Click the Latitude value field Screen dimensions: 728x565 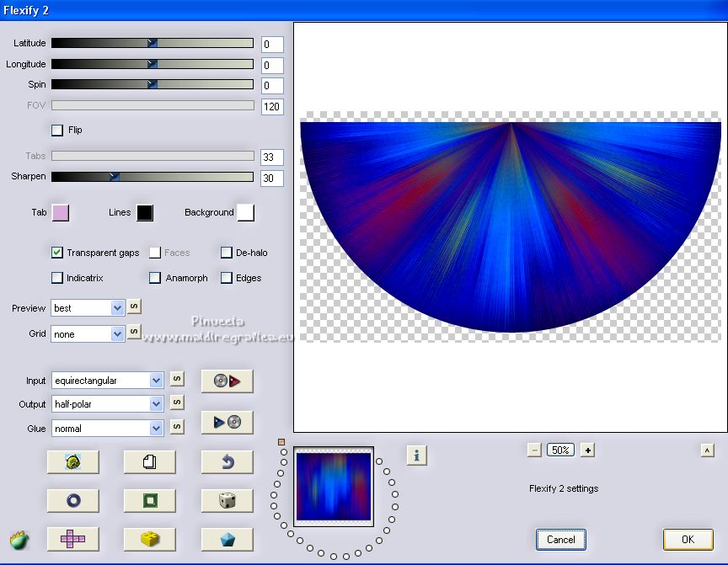tap(272, 45)
